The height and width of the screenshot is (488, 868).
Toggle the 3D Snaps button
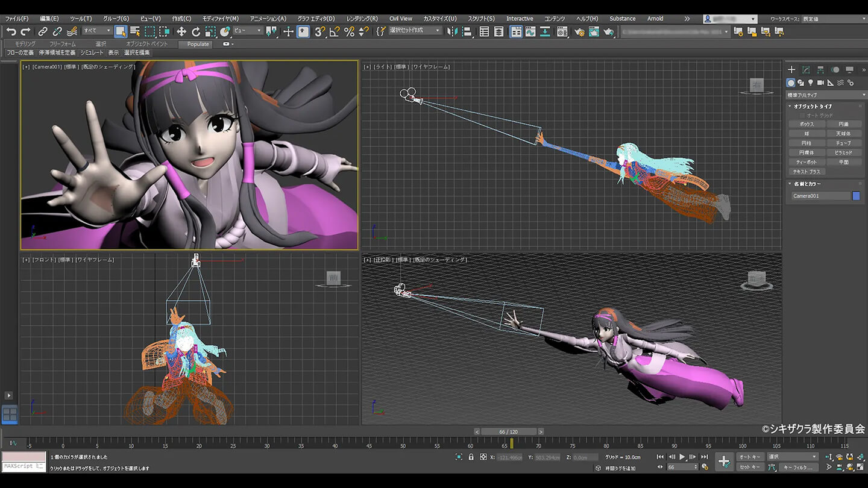point(319,31)
